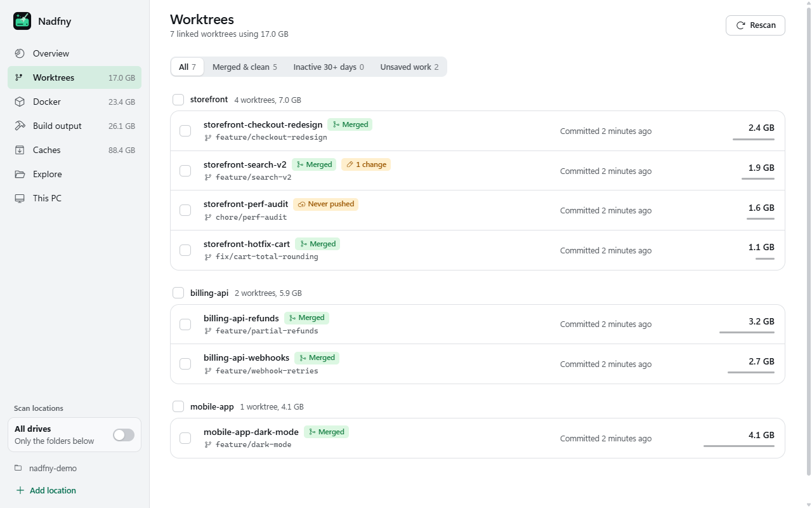
Task: Click the nadfny-demo folder icon
Action: coord(18,468)
